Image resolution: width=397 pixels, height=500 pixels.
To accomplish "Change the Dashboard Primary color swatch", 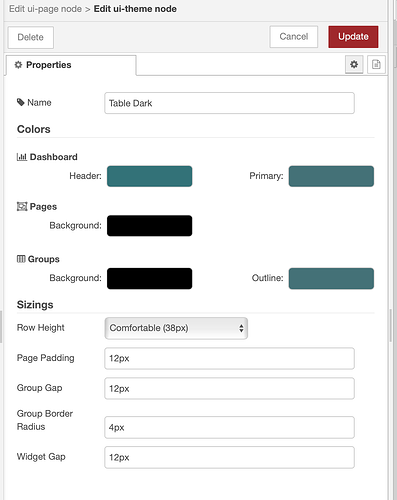I will (331, 176).
